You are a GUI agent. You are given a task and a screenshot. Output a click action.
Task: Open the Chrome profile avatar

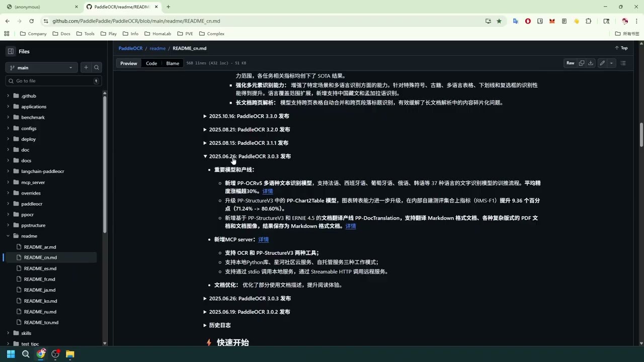click(625, 21)
